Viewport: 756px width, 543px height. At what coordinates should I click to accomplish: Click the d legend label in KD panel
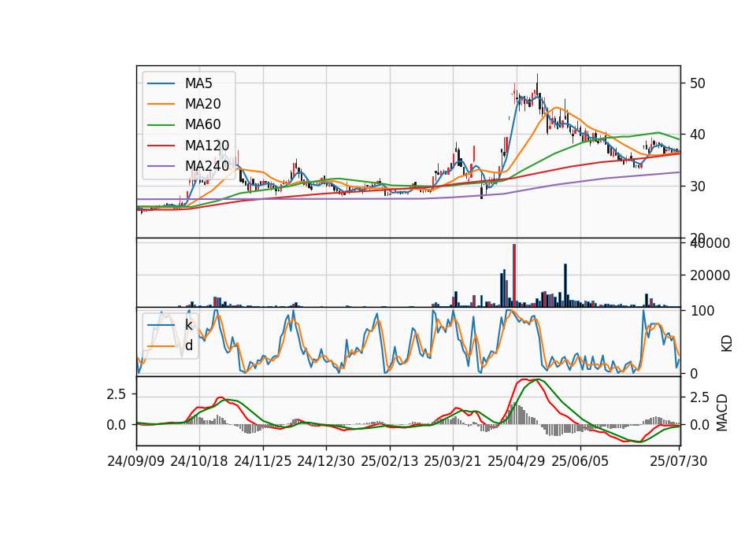pyautogui.click(x=189, y=345)
